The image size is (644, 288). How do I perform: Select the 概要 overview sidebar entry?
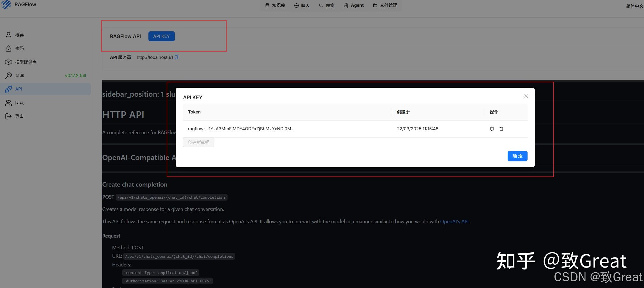[19, 34]
